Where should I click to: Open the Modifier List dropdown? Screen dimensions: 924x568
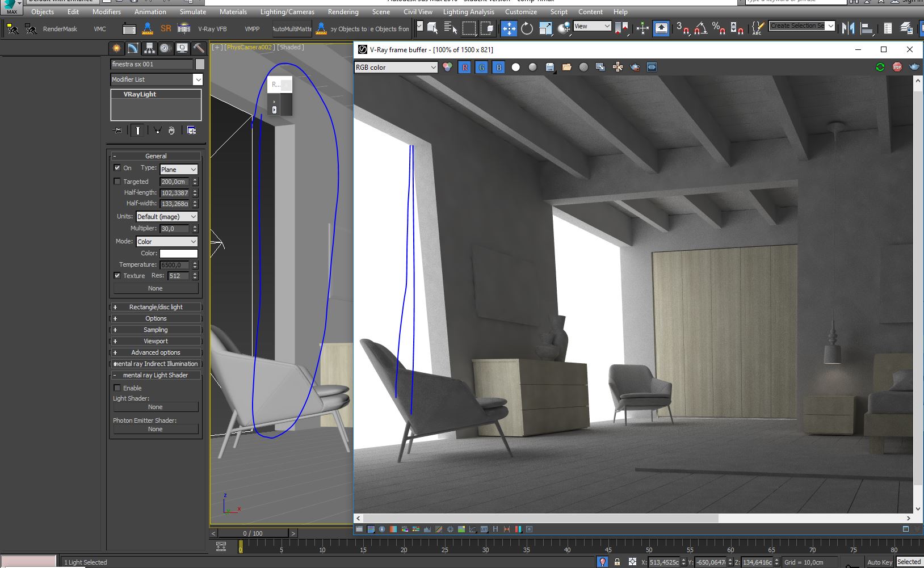(x=157, y=79)
